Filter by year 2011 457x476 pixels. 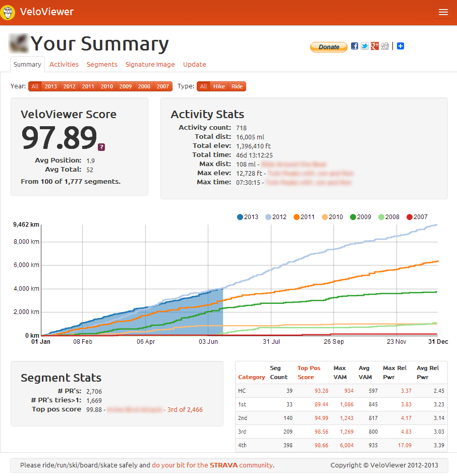point(88,86)
